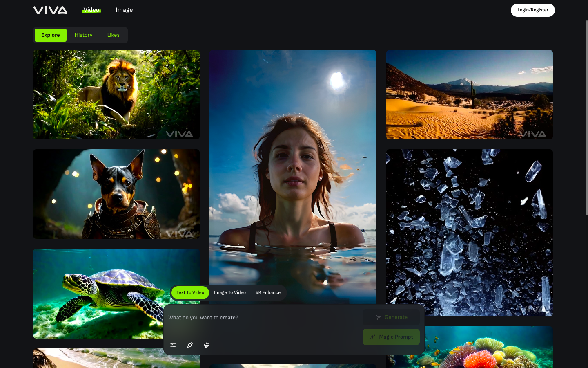588x368 pixels.
Task: Open the sliders settings icon in prompt box
Action: tap(173, 345)
